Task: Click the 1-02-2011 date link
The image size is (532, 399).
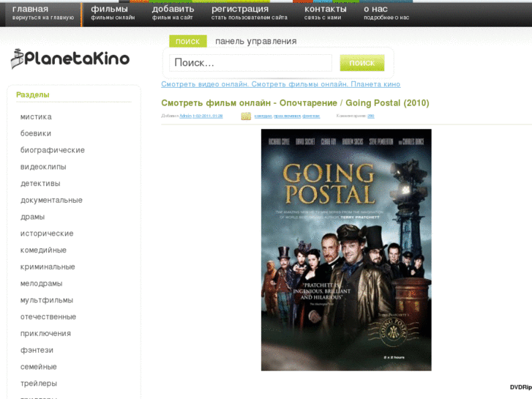Action: click(x=208, y=116)
